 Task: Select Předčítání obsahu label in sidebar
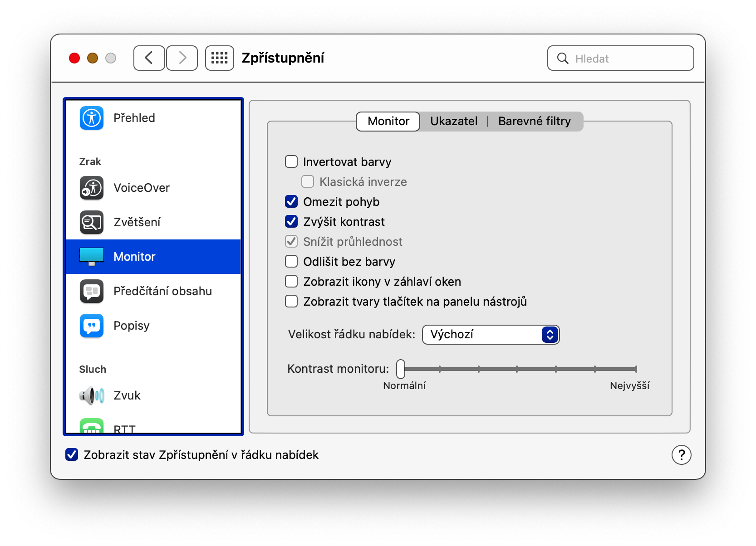pos(163,291)
